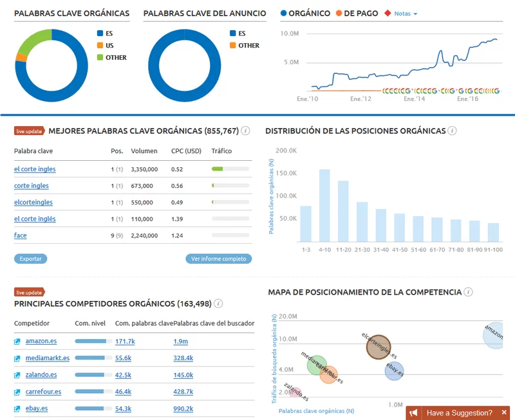Toggle the De Pago series in the chart legend
This screenshot has height=420, width=515.
pos(357,13)
